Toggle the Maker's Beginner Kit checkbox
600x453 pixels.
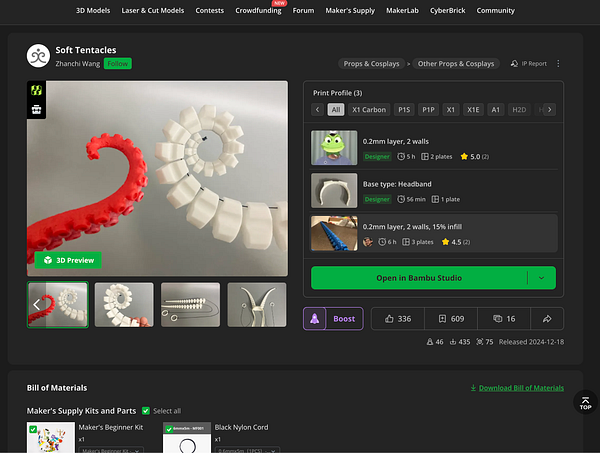click(x=33, y=429)
